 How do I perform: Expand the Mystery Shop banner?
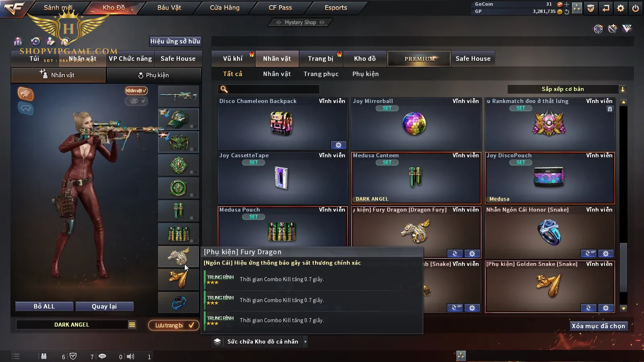(x=300, y=23)
